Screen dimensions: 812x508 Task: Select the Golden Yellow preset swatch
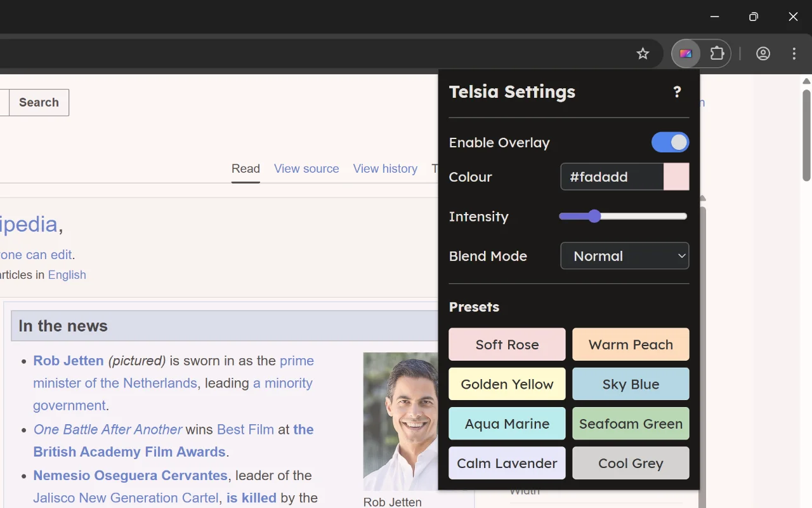coord(507,384)
